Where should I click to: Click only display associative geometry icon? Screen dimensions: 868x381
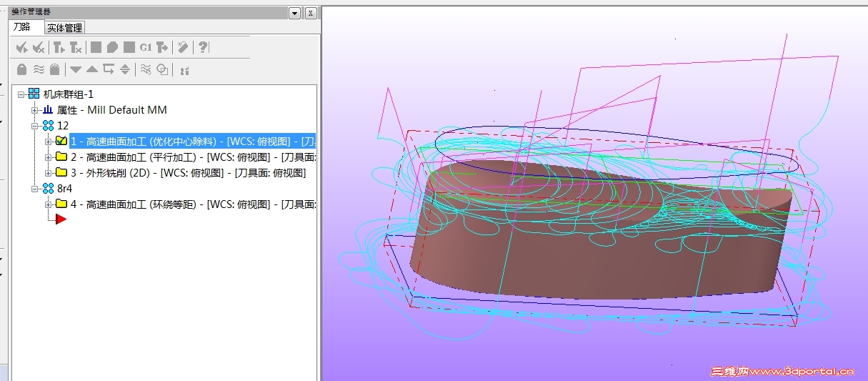(162, 69)
